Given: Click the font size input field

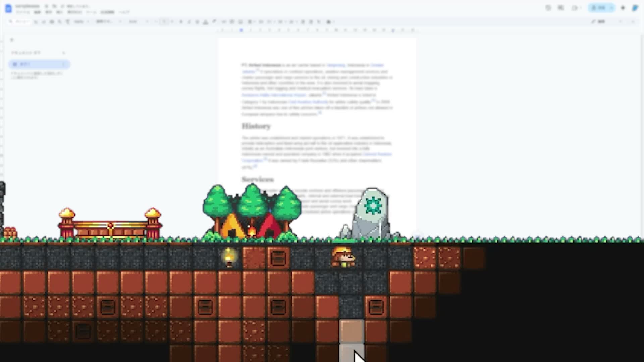Looking at the screenshot, I should click(164, 22).
